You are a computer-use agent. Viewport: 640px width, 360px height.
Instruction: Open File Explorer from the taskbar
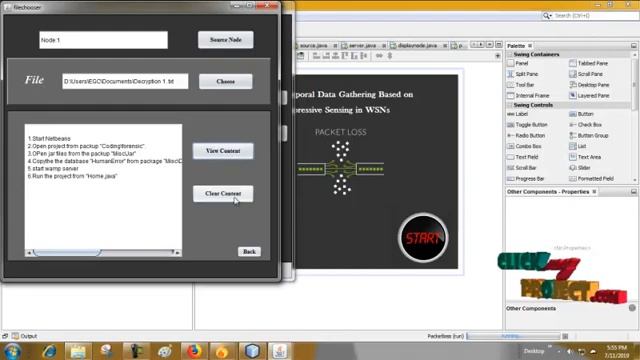point(78,351)
